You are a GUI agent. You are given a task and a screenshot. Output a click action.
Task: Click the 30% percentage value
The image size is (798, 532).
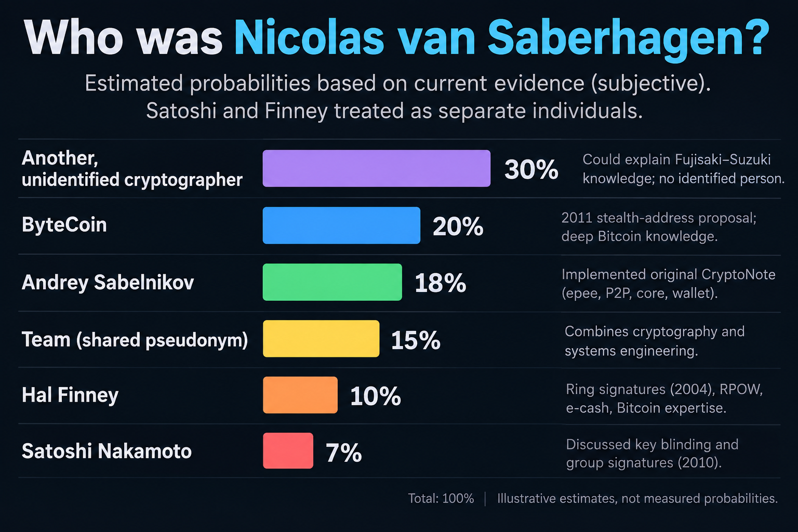531,169
